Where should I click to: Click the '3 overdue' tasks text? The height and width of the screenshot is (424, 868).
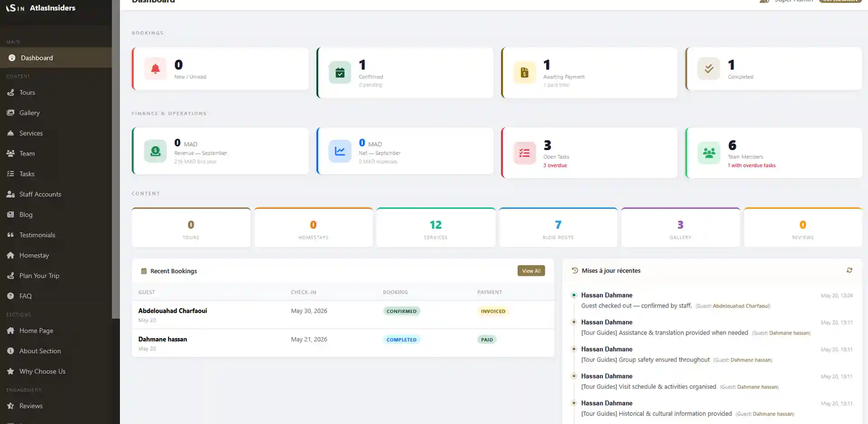point(555,165)
